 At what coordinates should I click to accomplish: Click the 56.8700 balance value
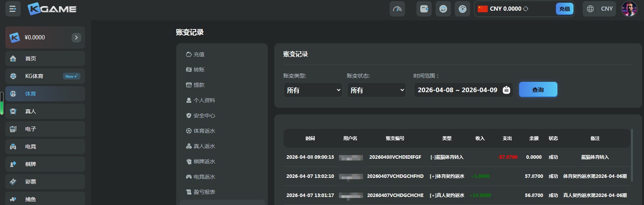click(x=534, y=195)
